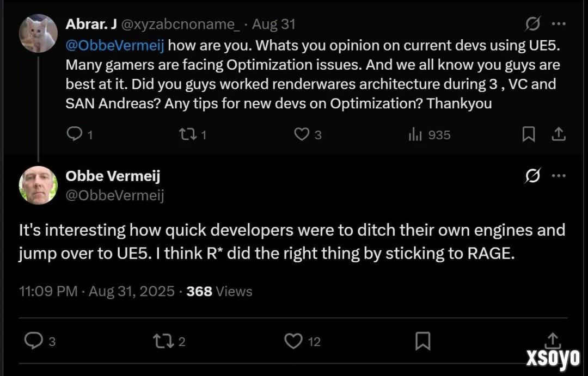This screenshot has width=588, height=376.
Task: Open Abrar. J's cat profile picture
Action: coord(38,33)
